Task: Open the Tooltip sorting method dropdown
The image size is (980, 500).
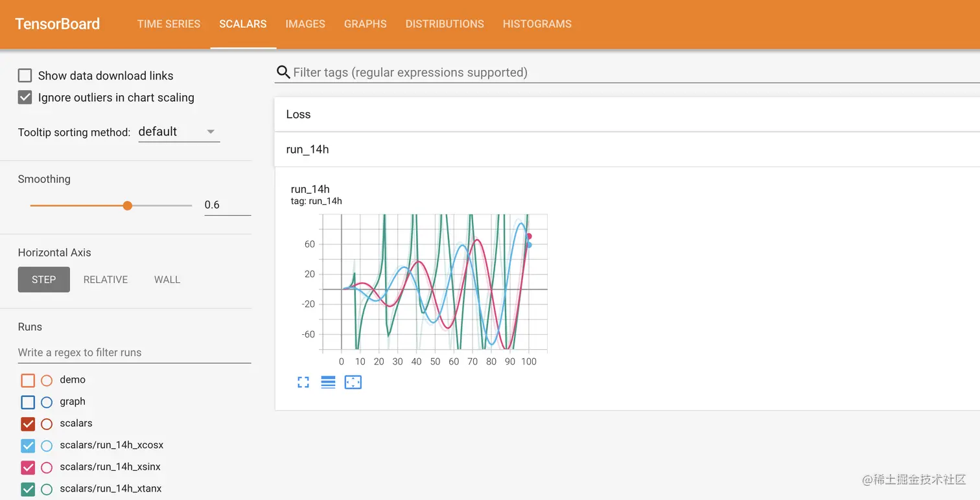Action: pos(179,131)
